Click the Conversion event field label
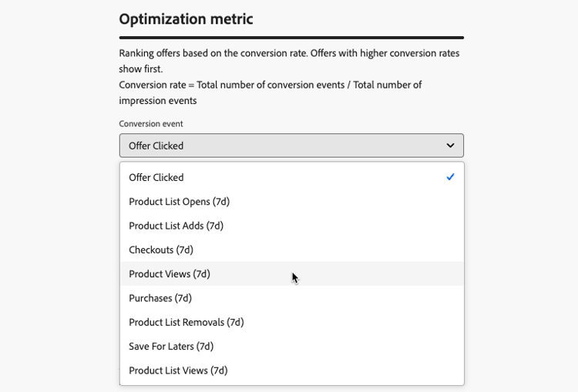 (x=151, y=124)
